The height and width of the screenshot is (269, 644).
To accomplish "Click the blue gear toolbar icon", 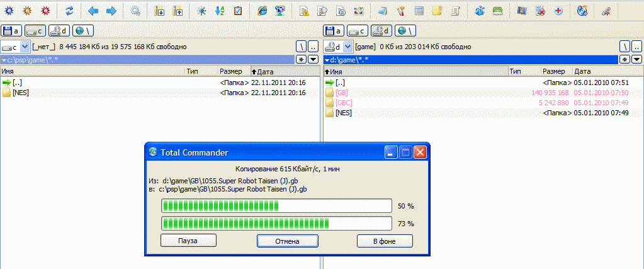I will [x=8, y=11].
